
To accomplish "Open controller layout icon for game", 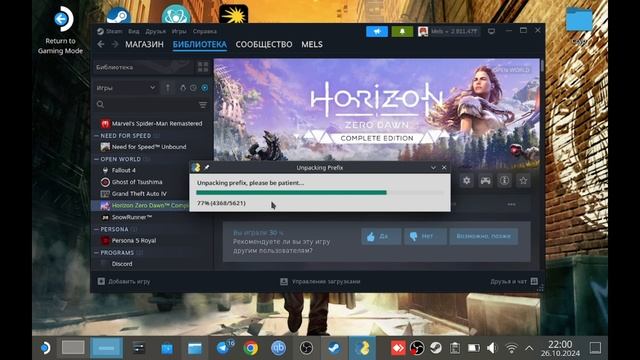I will (485, 180).
